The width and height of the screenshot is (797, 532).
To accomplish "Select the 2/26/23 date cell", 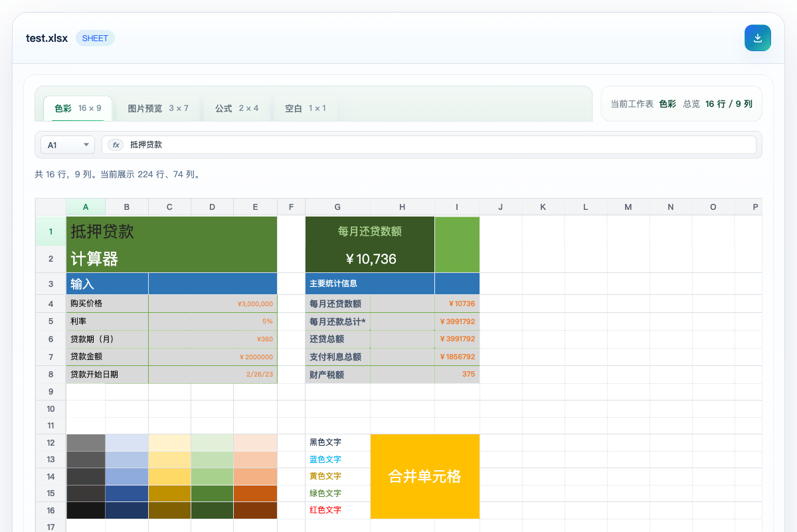I will (213, 375).
